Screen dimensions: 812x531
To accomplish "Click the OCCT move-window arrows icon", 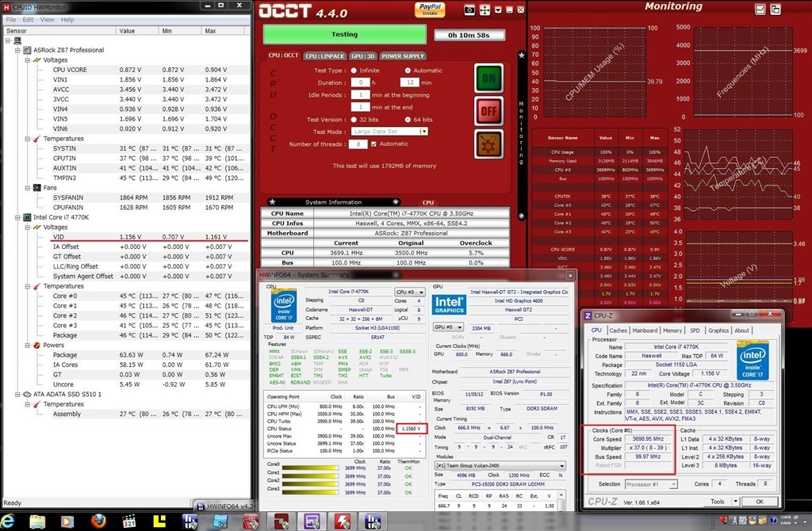I will click(485, 10).
